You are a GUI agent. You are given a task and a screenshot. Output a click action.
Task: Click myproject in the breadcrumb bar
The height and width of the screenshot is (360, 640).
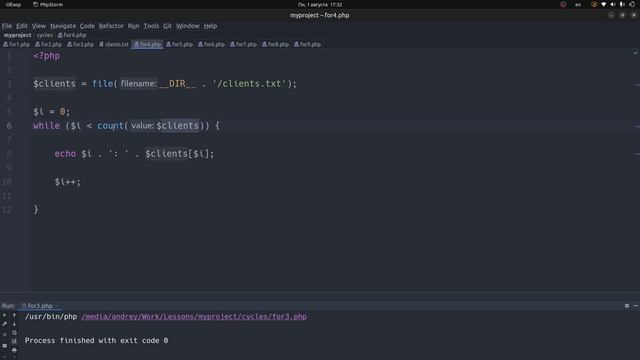[18, 35]
